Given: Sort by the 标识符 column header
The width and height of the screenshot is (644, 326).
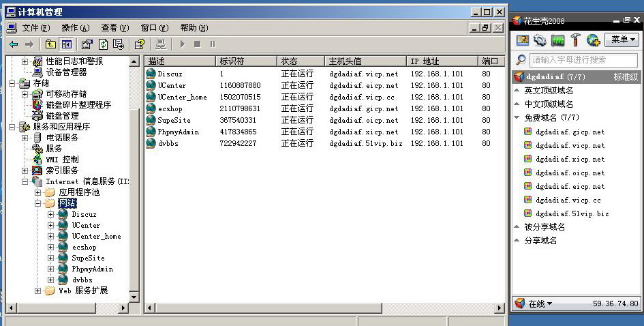Looking at the screenshot, I should [247, 61].
